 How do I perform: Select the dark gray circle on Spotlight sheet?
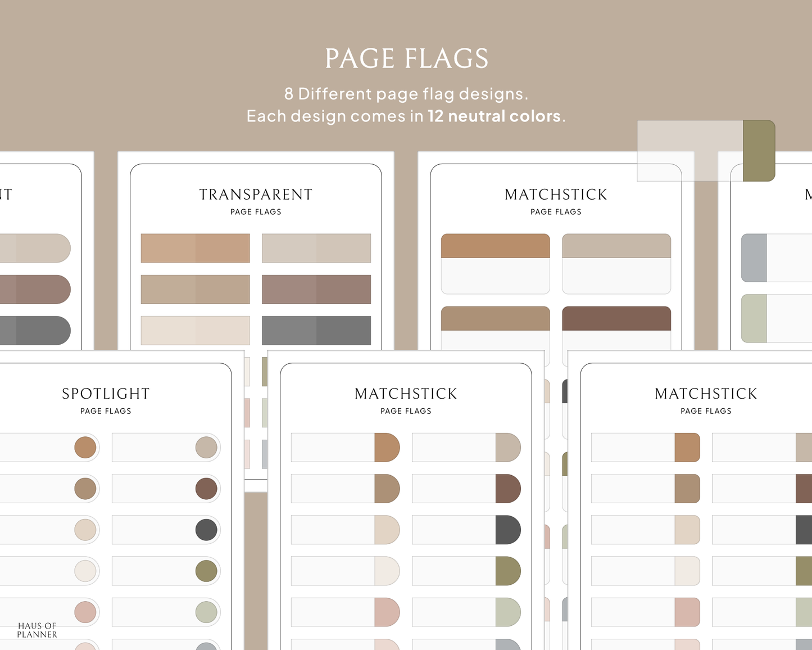(206, 530)
